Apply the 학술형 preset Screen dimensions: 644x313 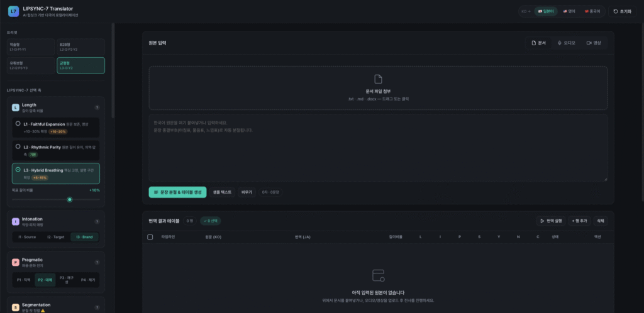point(31,47)
